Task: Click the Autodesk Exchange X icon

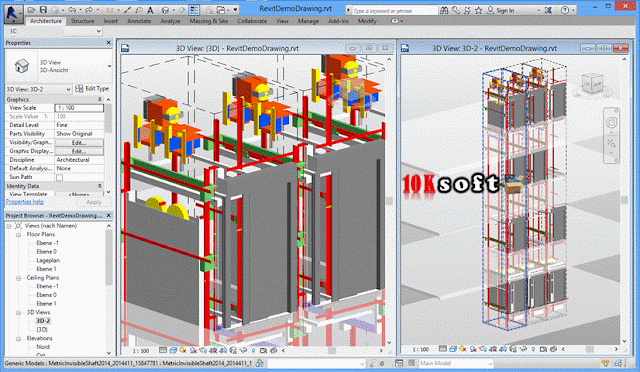Action: point(549,10)
